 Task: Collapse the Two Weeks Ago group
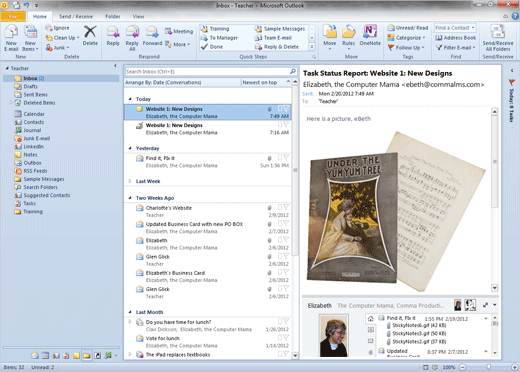click(x=130, y=198)
